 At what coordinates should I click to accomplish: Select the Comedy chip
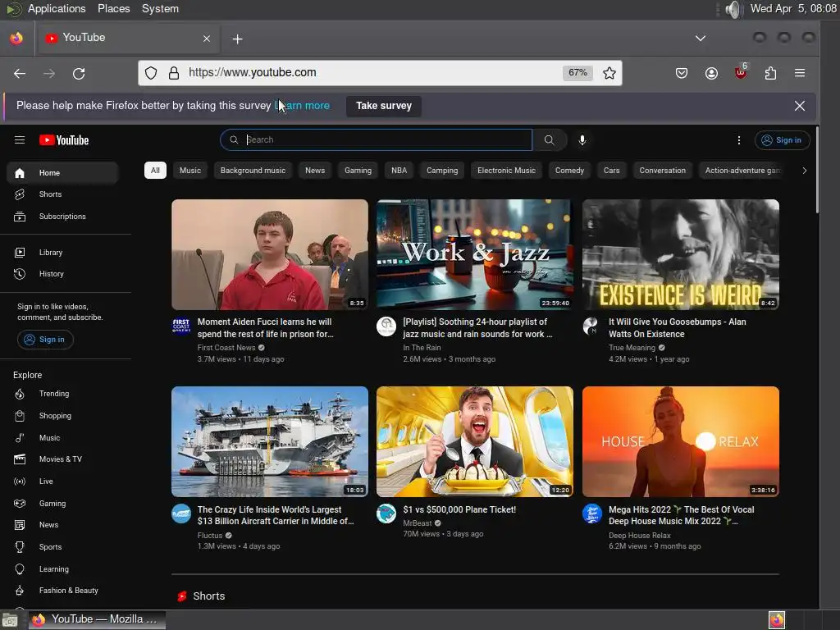coord(569,171)
